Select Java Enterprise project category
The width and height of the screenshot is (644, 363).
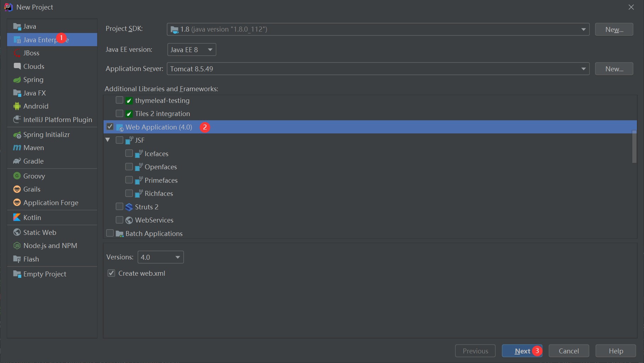pos(52,40)
